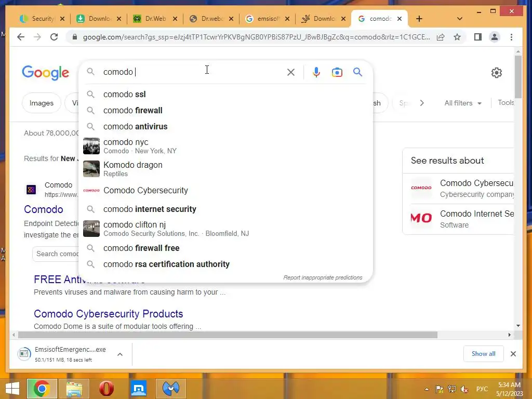Screen dimensions: 532x399
Task: Search by image with camera icon
Action: [337, 72]
